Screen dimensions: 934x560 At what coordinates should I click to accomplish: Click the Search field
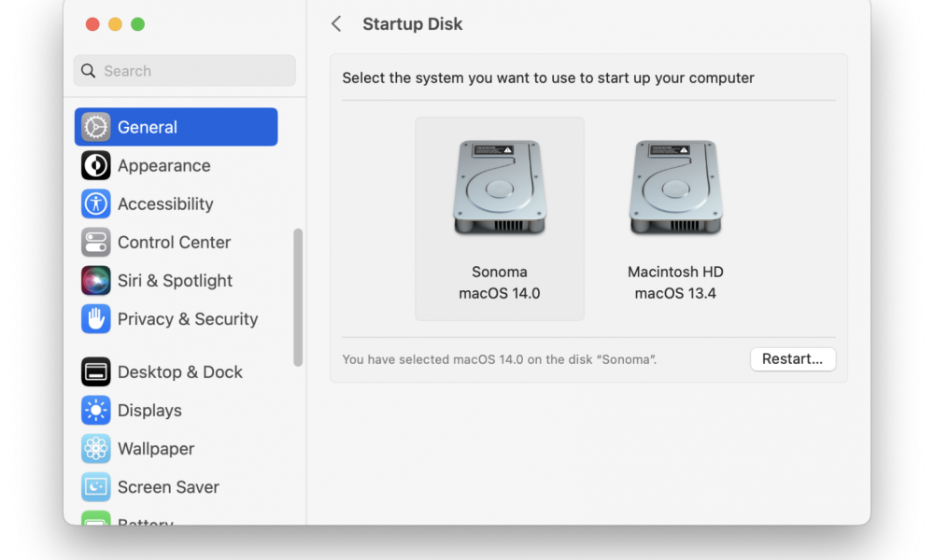(185, 71)
